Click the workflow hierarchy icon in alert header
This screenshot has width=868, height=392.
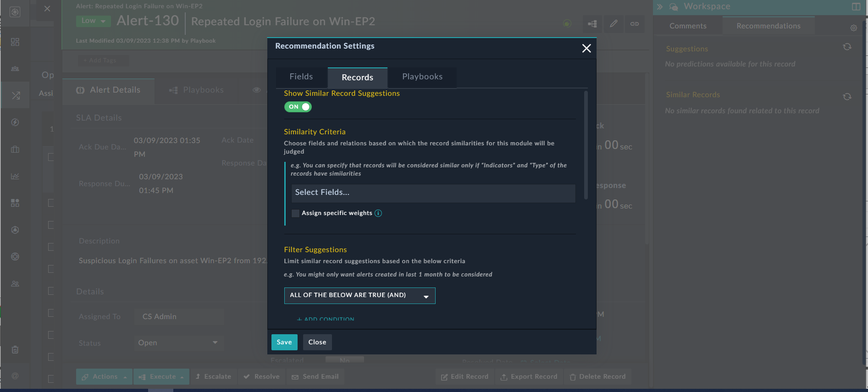tap(592, 24)
